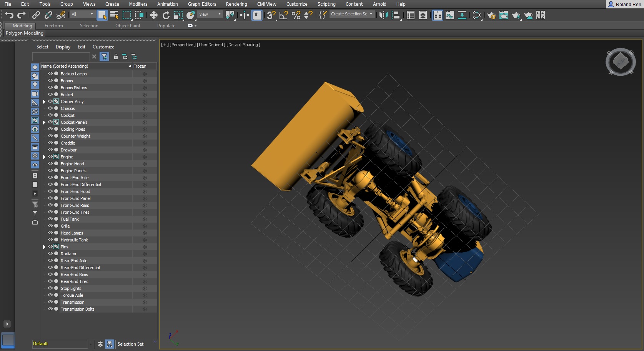Viewport: 644px width, 351px height.
Task: Open the Curve Editor
Action: coord(449,15)
